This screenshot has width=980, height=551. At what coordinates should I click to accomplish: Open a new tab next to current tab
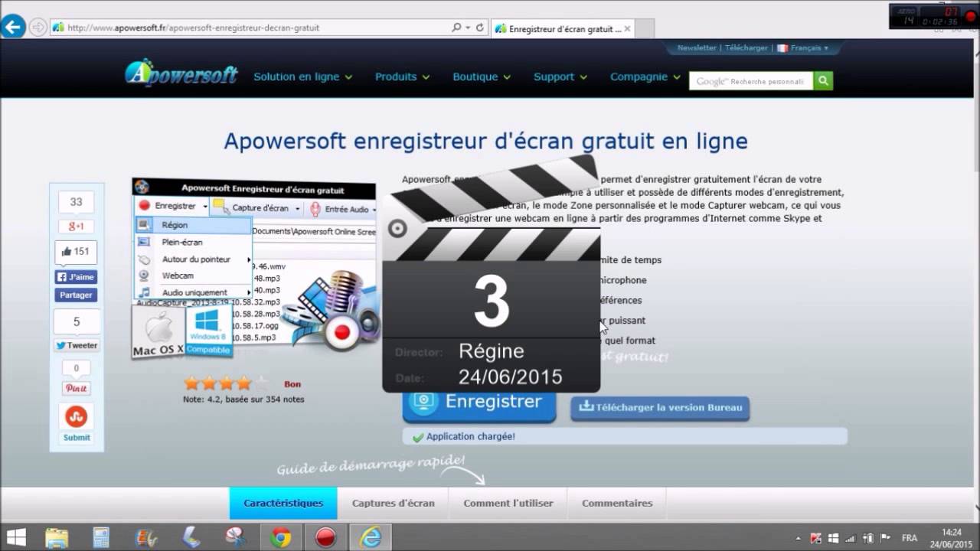pyautogui.click(x=645, y=29)
